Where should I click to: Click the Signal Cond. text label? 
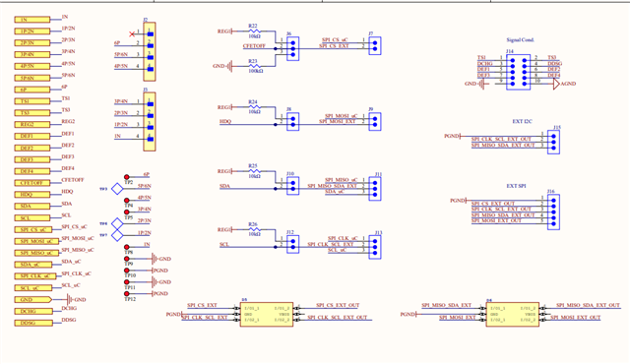(521, 40)
